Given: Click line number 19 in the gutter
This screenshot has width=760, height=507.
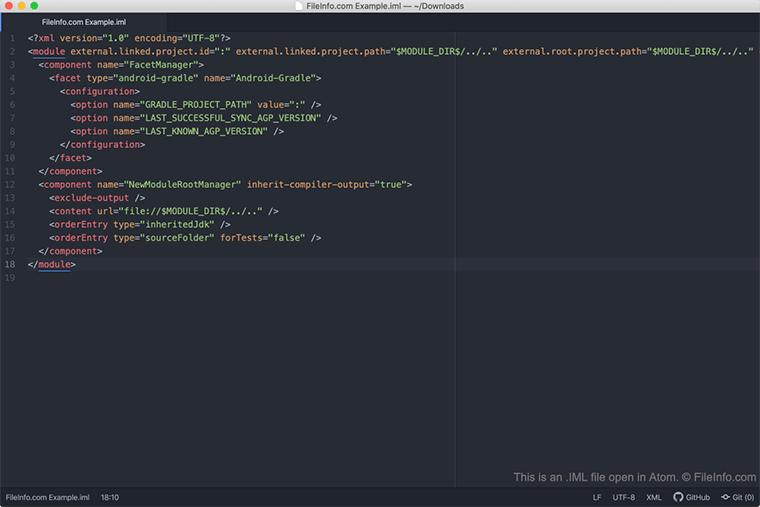Looking at the screenshot, I should (x=9, y=277).
